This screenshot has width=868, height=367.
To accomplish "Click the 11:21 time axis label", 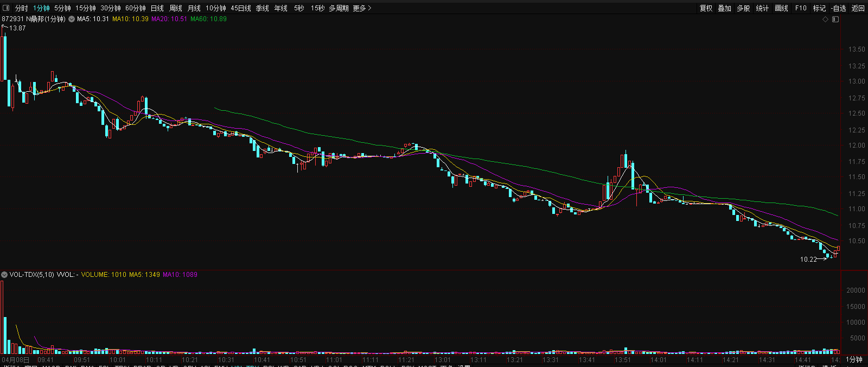I will tap(406, 360).
